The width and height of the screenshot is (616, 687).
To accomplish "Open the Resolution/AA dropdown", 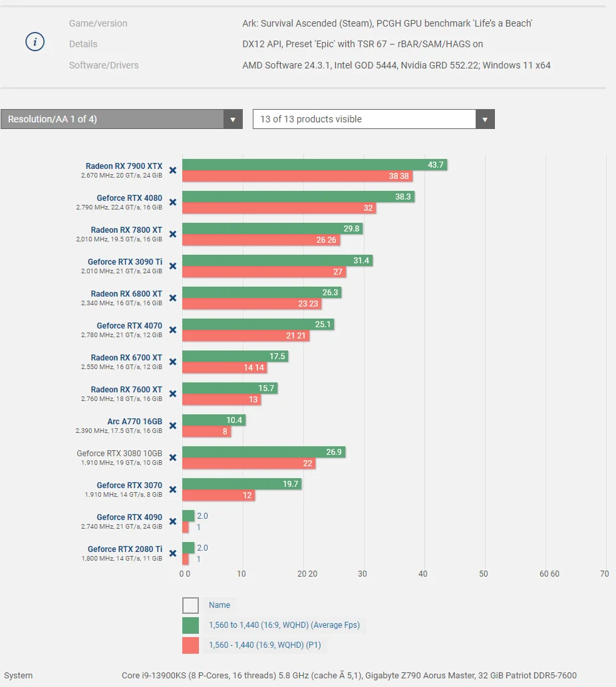I will (122, 119).
